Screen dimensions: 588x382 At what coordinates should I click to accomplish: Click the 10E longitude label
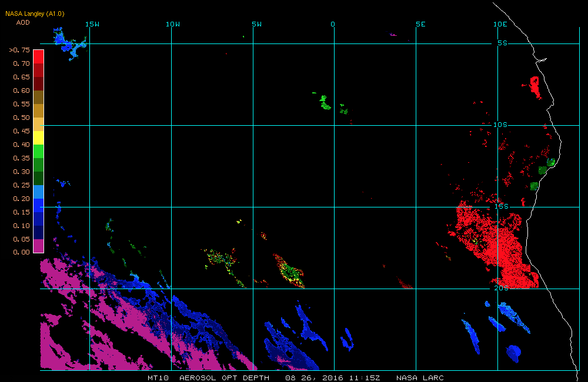[500, 24]
